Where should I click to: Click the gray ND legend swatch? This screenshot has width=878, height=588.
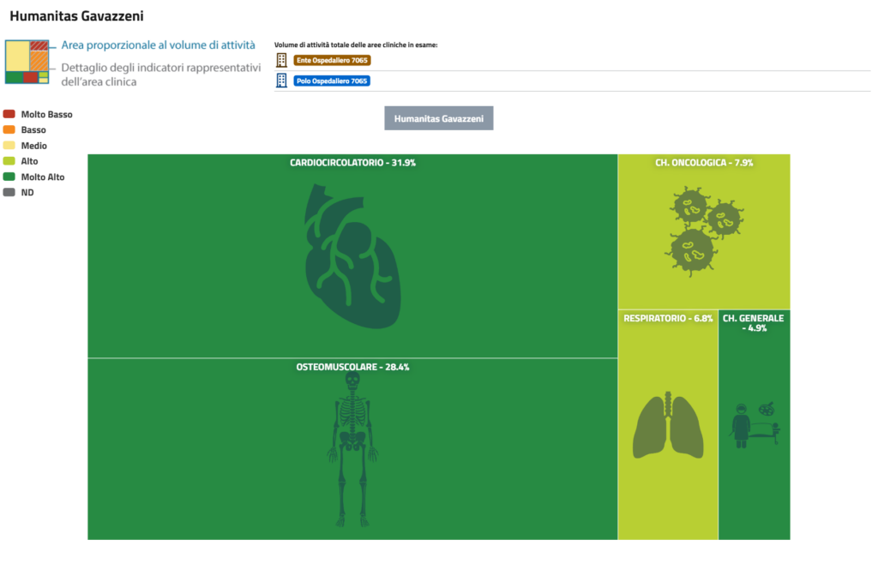9,193
